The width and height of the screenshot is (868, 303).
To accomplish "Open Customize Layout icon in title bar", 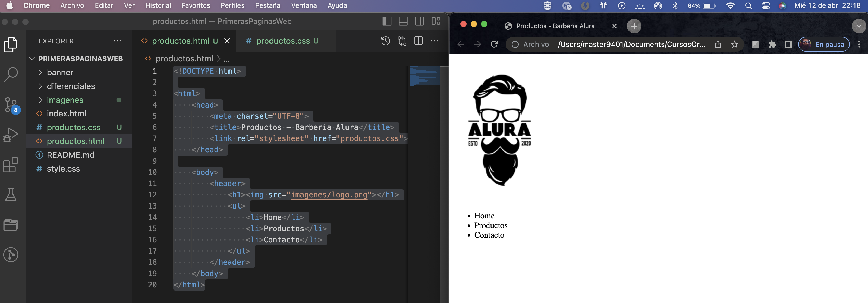I will tap(436, 21).
